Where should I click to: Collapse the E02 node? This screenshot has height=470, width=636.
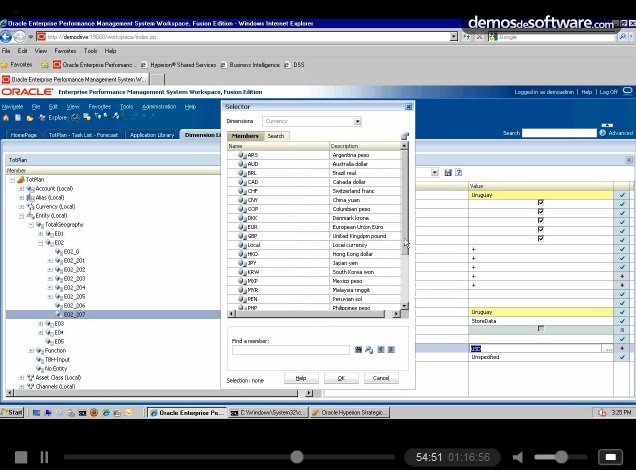tap(41, 243)
